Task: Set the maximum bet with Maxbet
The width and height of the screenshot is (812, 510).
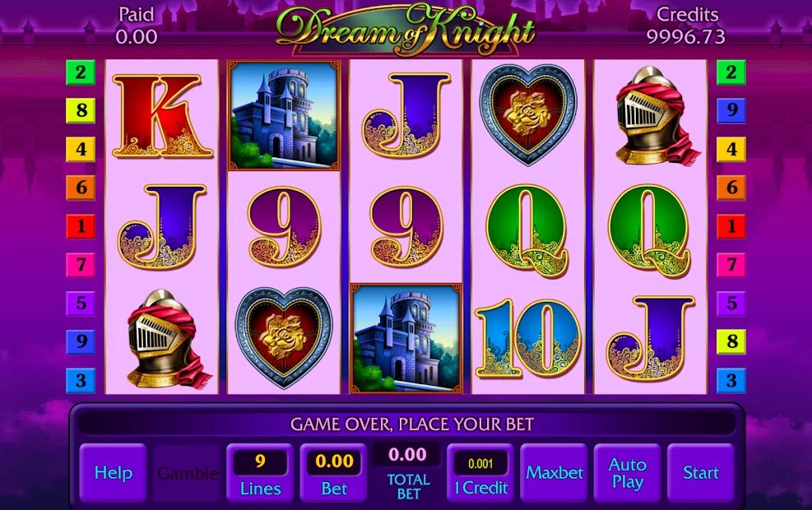Action: pos(554,473)
